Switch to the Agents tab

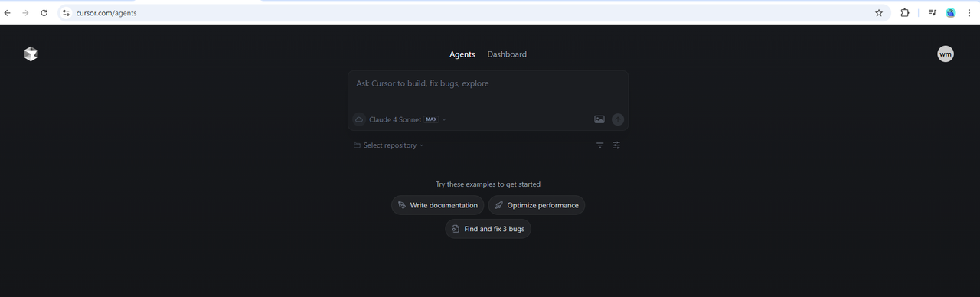click(x=462, y=54)
